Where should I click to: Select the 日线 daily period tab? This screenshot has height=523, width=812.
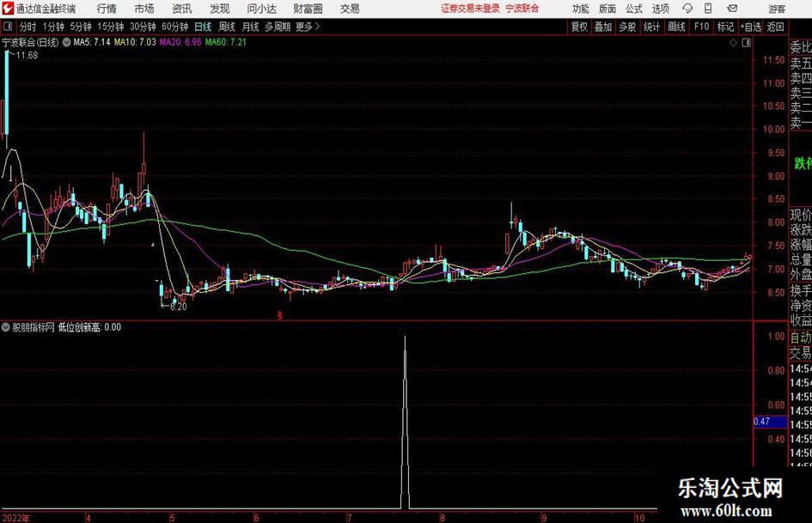click(x=203, y=27)
